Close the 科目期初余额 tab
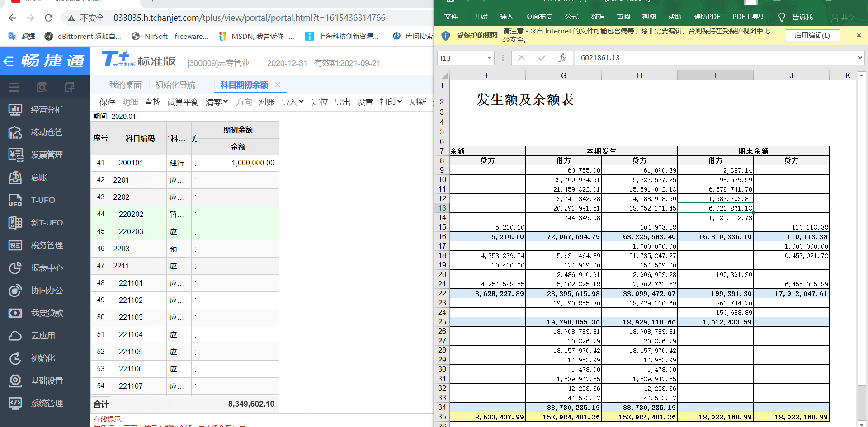868x427 pixels. point(278,85)
